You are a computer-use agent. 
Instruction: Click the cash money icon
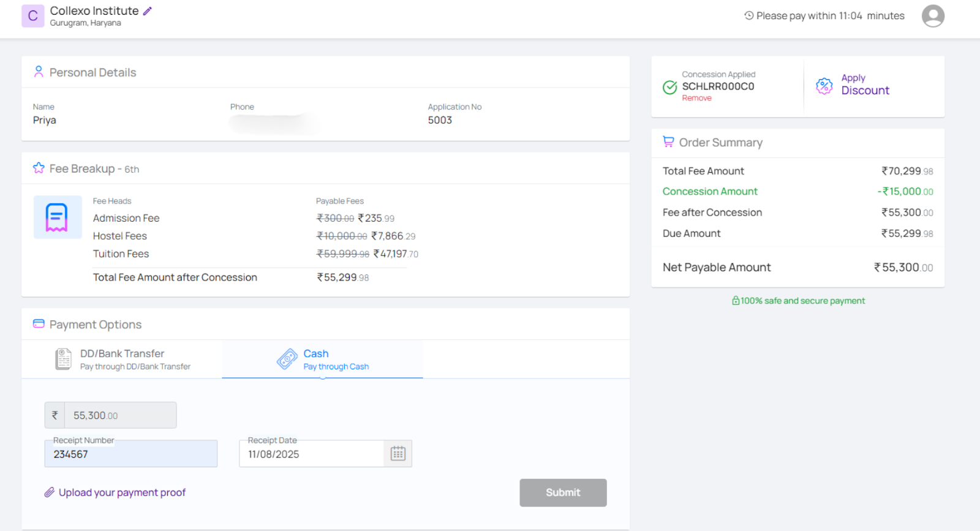click(x=287, y=360)
